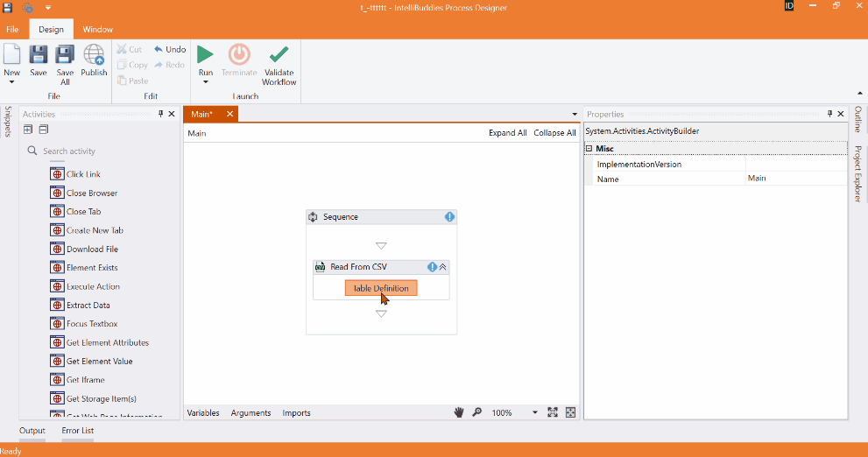
Task: Click the fit to screen icon
Action: (553, 412)
